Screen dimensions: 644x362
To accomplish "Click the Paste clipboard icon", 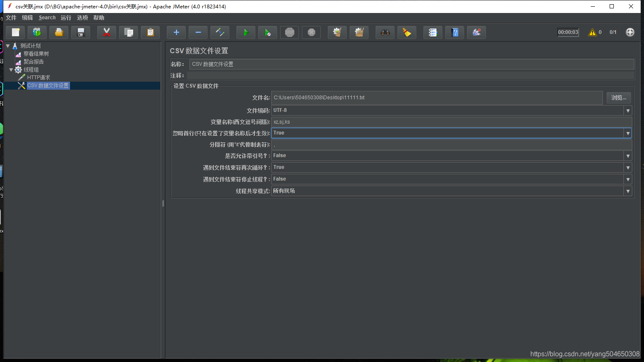I will click(x=151, y=32).
